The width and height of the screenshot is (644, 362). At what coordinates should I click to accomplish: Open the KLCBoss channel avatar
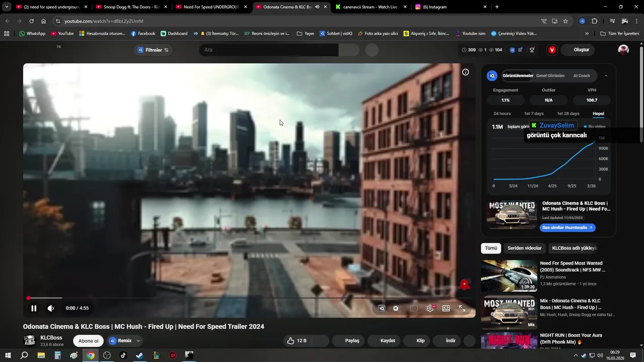coord(30,340)
